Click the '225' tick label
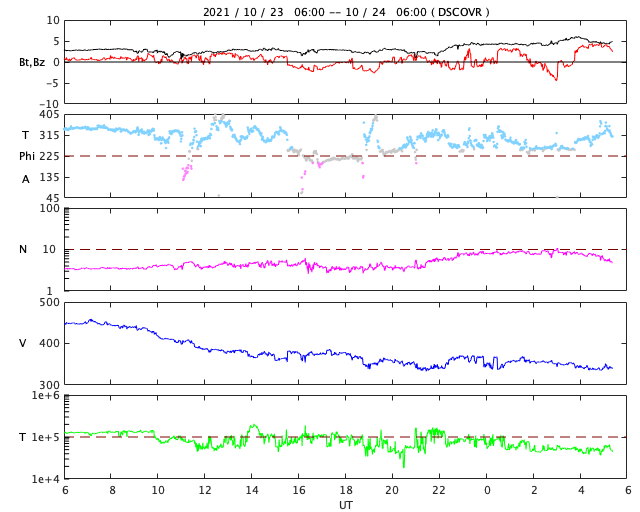This screenshot has width=640, height=512. coord(49,156)
